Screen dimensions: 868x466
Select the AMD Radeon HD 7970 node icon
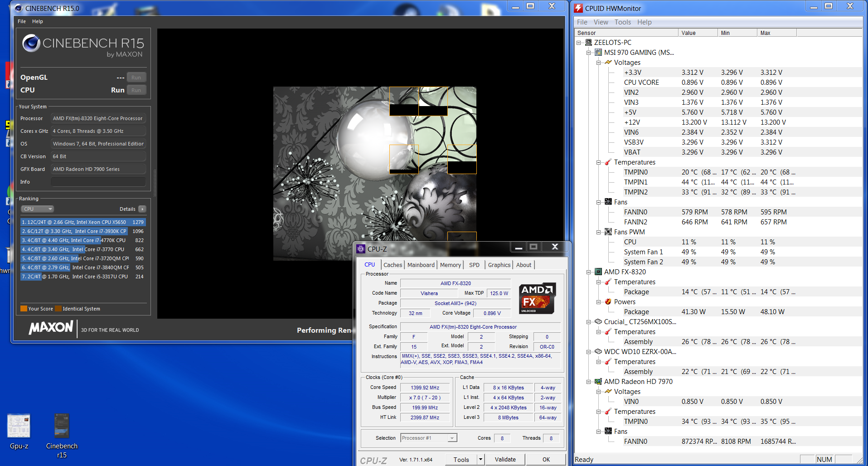[598, 382]
